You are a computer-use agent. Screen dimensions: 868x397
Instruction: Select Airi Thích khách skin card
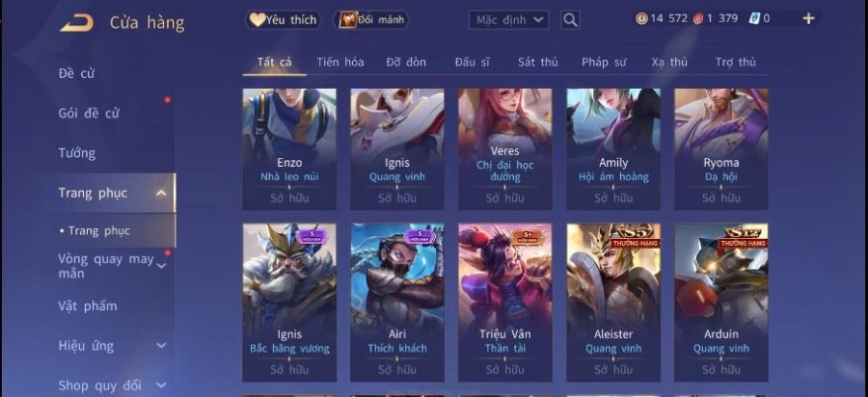(397, 303)
